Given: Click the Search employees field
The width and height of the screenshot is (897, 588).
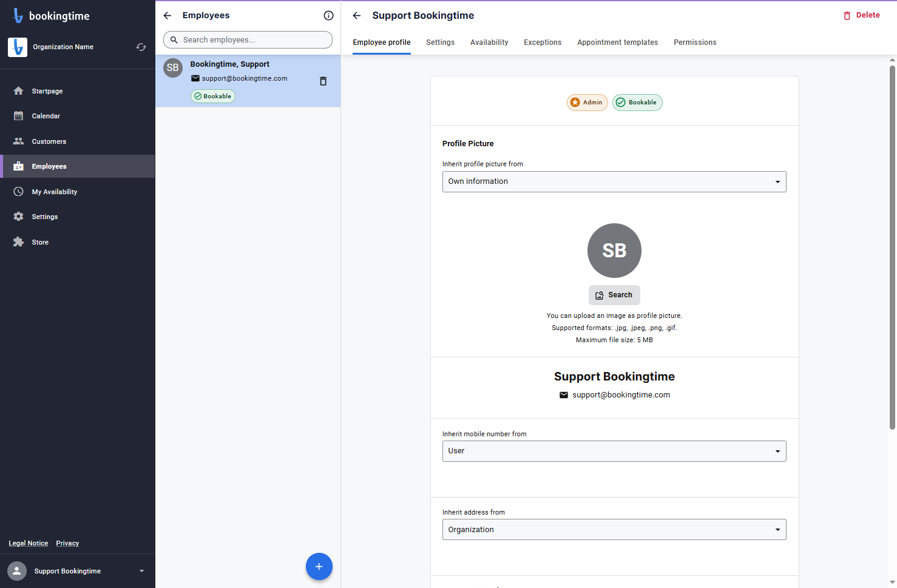Looking at the screenshot, I should coord(248,40).
